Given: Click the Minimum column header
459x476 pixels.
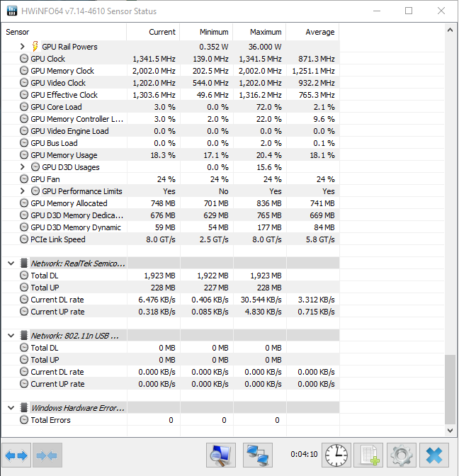Looking at the screenshot, I should [206, 32].
